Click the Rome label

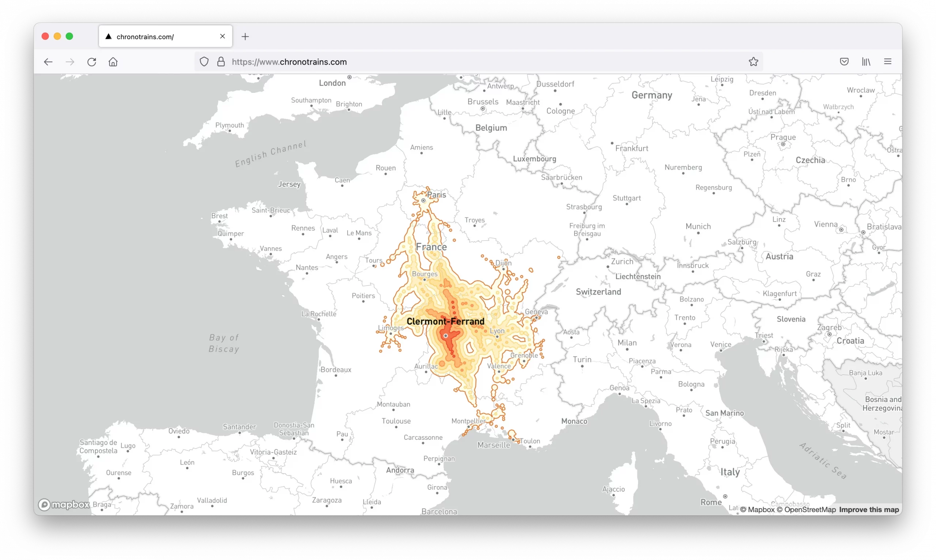click(x=711, y=502)
